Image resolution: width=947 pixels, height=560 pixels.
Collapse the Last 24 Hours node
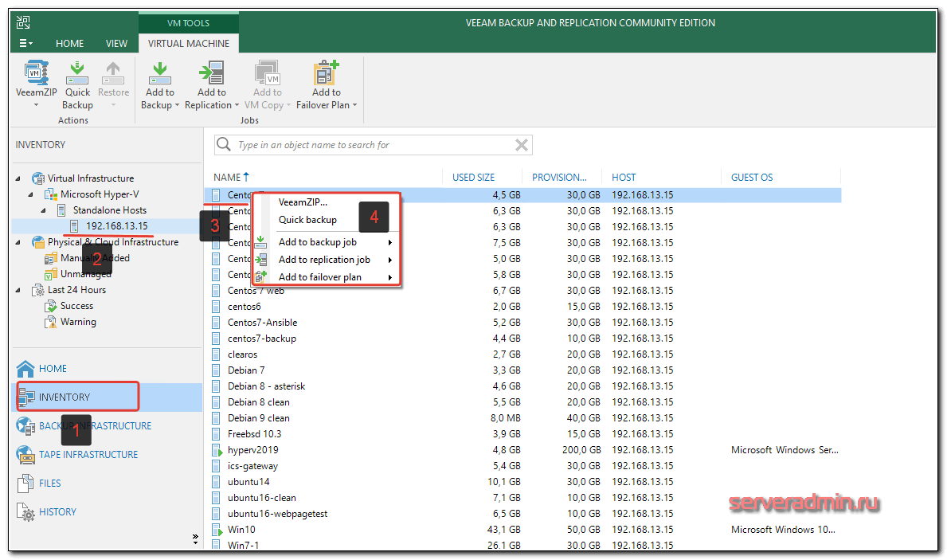coord(19,290)
